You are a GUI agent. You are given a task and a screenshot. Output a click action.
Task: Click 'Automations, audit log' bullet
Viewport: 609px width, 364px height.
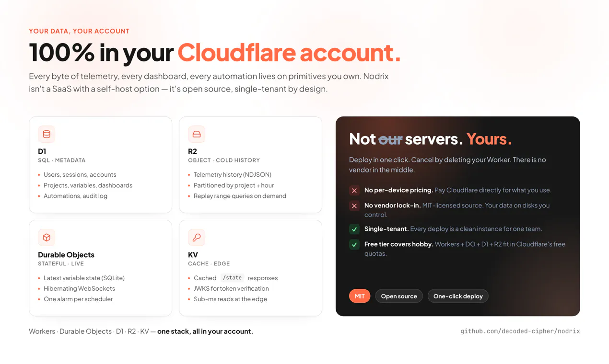(x=75, y=196)
